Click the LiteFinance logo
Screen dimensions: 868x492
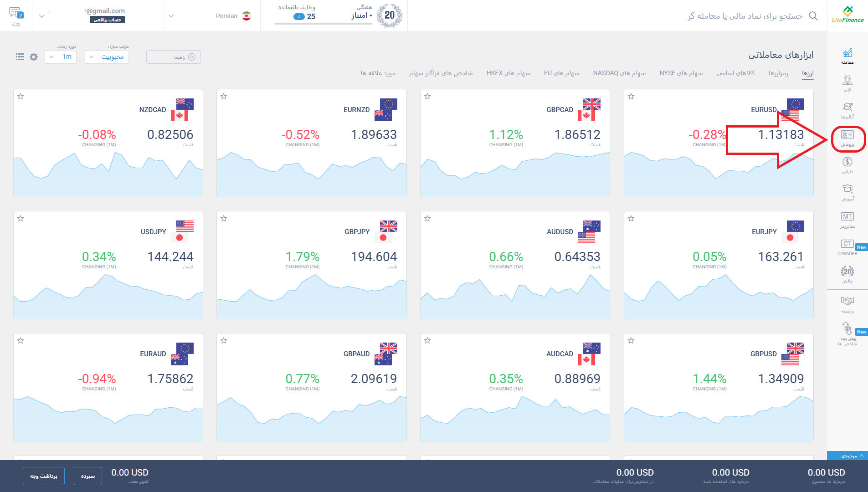coord(847,15)
